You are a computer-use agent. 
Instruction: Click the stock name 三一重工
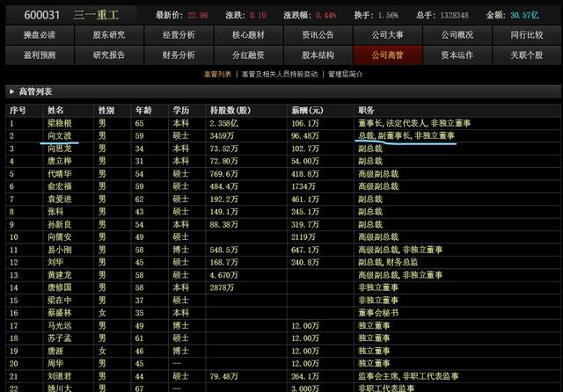click(x=96, y=15)
